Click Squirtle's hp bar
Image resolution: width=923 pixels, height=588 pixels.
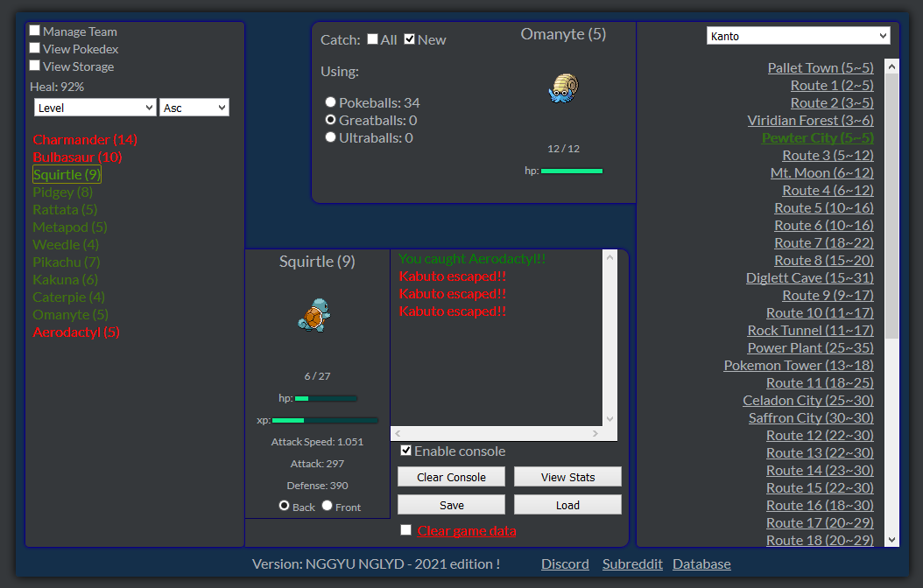[x=326, y=399]
